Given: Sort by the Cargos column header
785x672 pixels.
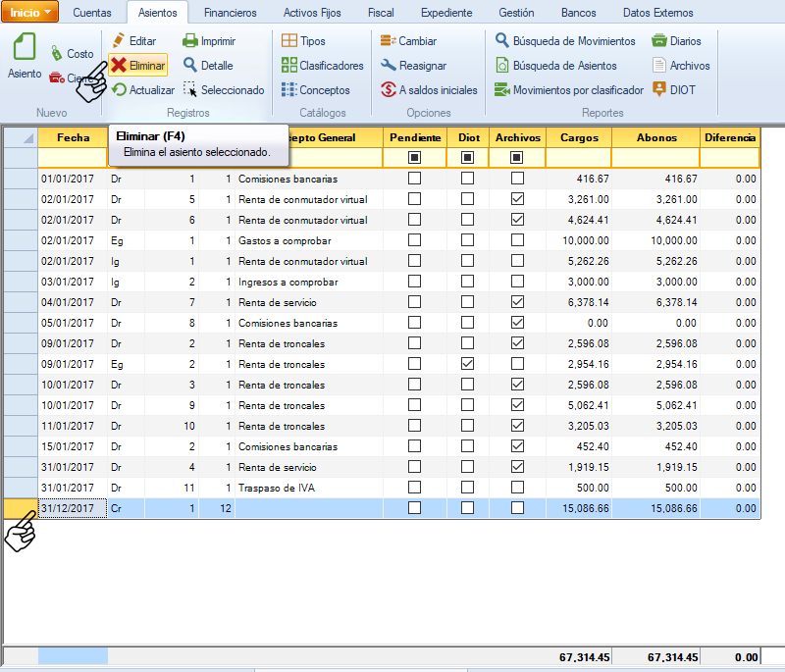Looking at the screenshot, I should pos(578,137).
